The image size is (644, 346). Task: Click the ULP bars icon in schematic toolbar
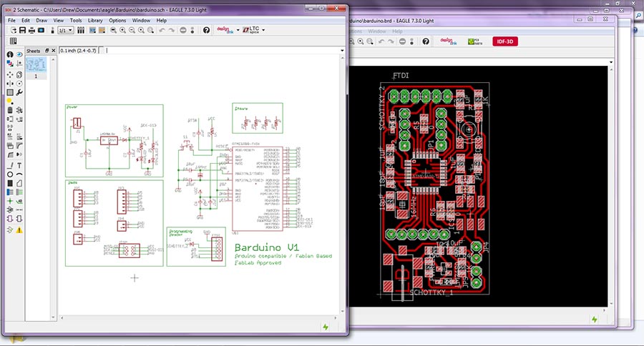point(81,30)
